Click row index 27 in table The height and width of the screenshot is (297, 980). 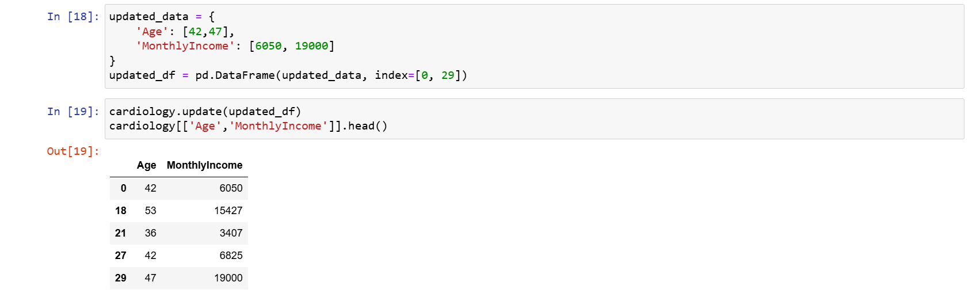click(121, 256)
